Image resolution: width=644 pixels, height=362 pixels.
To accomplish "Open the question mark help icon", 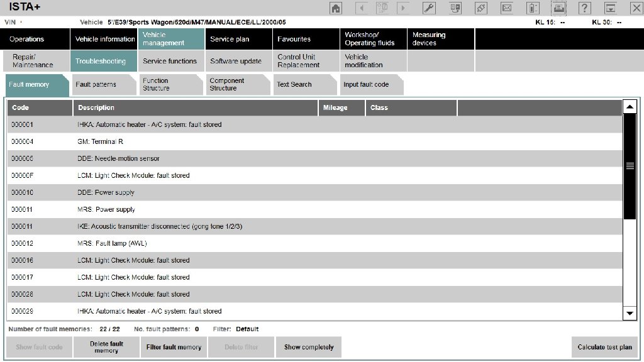I will 584,8.
